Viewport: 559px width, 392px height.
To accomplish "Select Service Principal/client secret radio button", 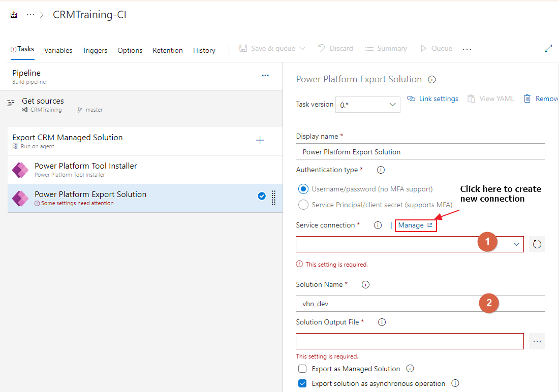I will tap(303, 205).
